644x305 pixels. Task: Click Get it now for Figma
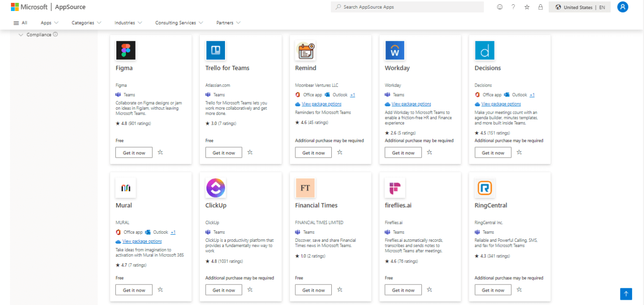coord(134,153)
